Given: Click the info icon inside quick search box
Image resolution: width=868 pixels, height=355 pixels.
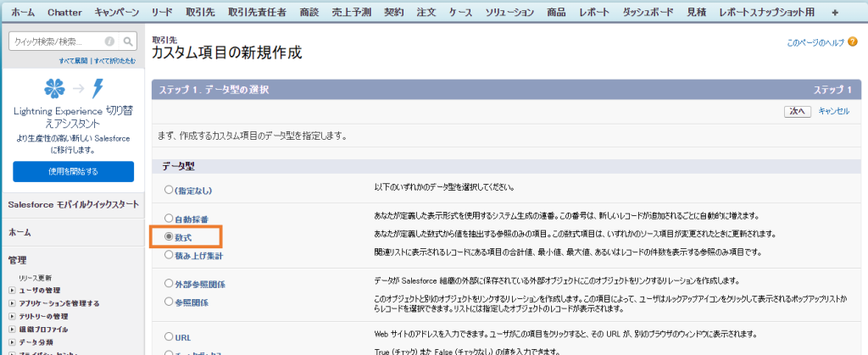Looking at the screenshot, I should coord(109,42).
